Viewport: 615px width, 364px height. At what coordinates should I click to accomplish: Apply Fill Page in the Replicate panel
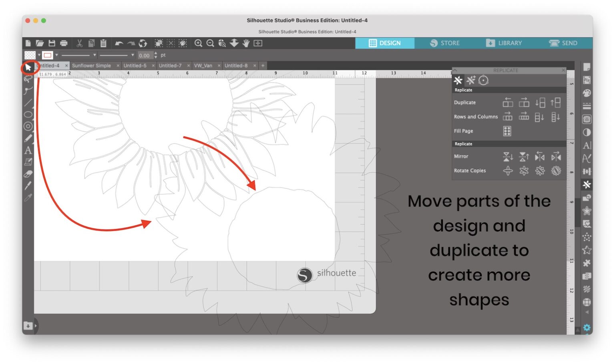coord(507,131)
